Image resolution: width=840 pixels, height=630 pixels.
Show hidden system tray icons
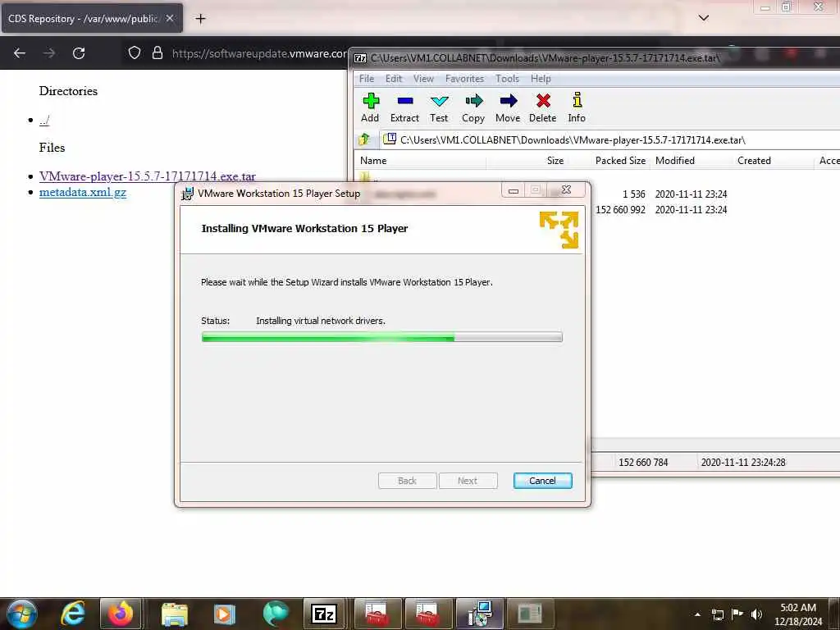click(x=697, y=614)
